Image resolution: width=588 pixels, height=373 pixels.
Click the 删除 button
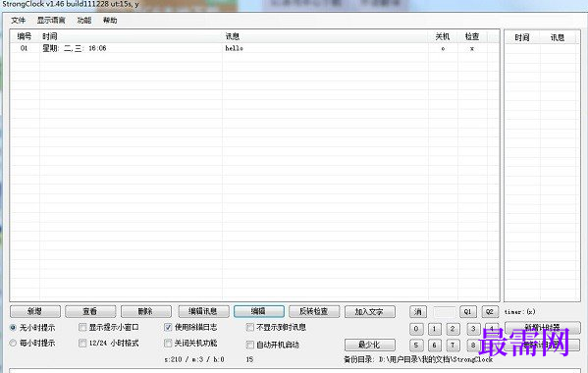tap(145, 311)
